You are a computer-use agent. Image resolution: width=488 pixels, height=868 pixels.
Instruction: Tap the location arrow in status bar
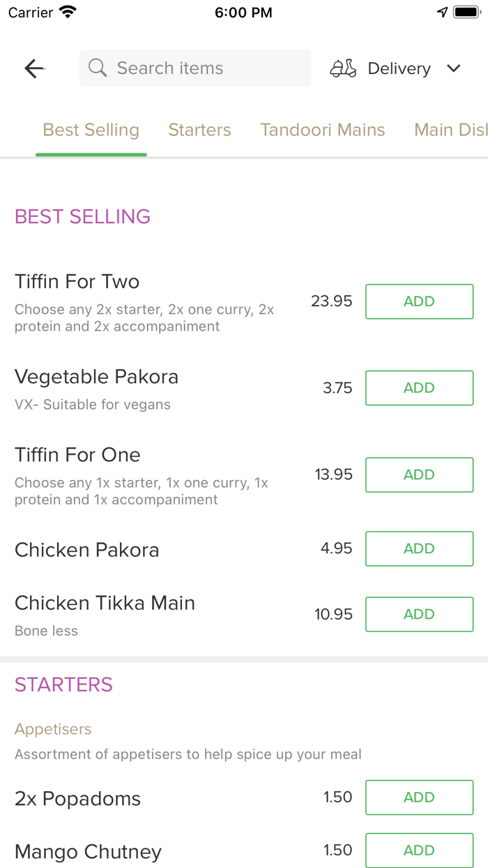(442, 13)
